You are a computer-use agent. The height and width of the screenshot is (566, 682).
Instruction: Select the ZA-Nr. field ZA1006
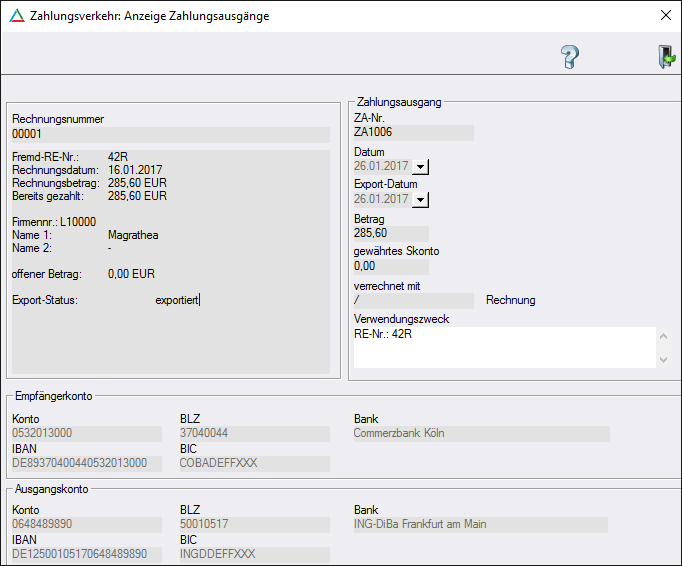(x=413, y=133)
